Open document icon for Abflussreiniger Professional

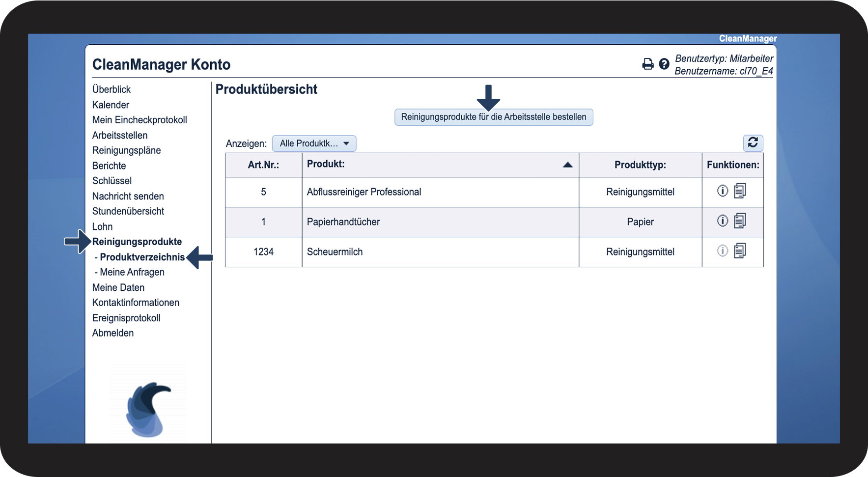pos(740,191)
